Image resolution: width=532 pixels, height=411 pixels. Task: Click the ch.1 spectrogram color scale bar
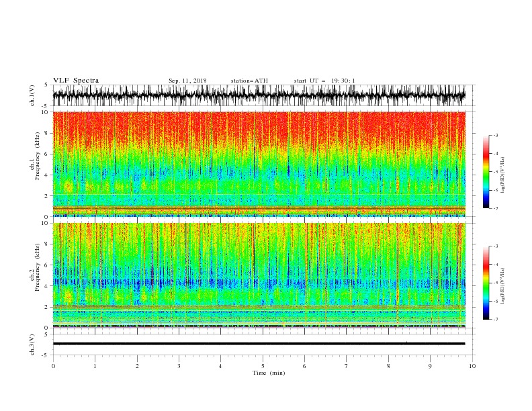point(486,172)
